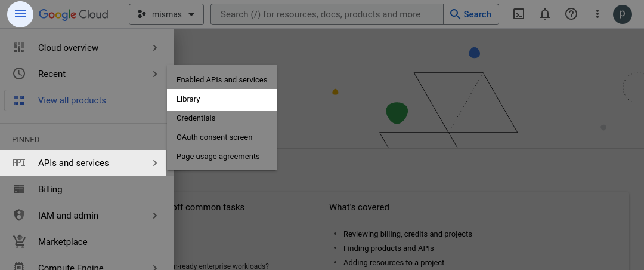The image size is (644, 270).
Task: Activate Cloud Shell terminal icon
Action: pyautogui.click(x=519, y=14)
